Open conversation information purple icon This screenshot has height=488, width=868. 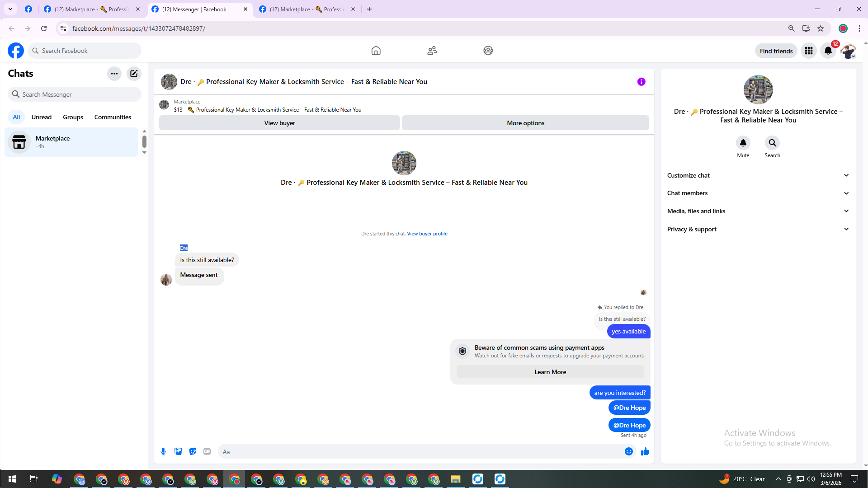coord(641,82)
